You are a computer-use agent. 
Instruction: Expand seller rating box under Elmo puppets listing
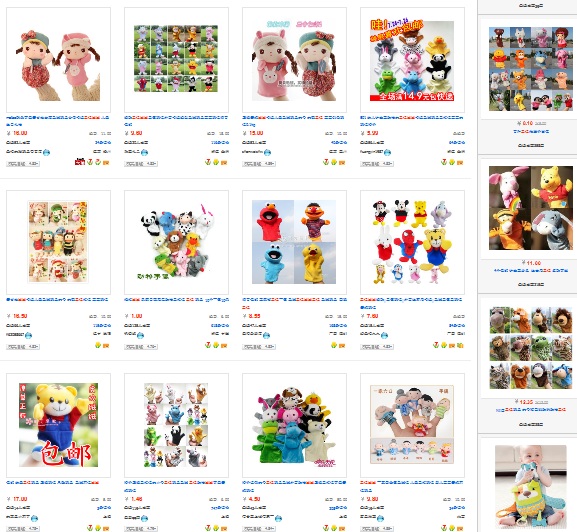pyautogui.click(x=259, y=347)
